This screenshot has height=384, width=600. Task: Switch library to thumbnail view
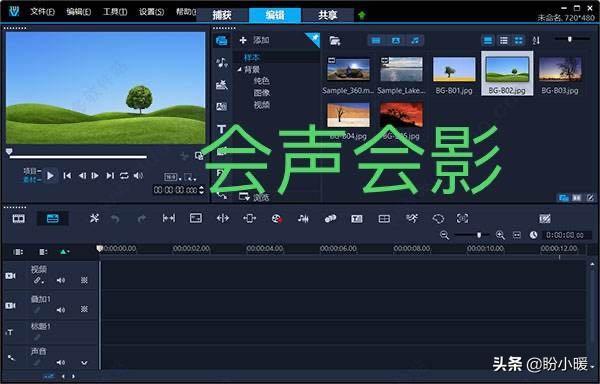(x=518, y=41)
